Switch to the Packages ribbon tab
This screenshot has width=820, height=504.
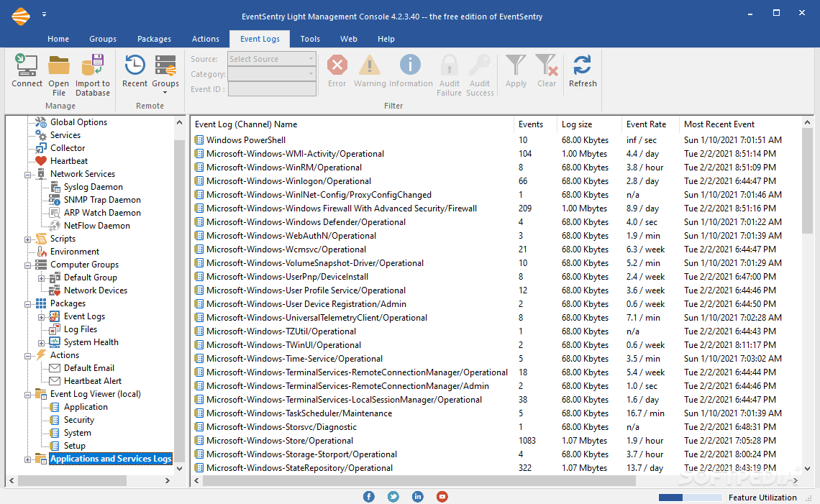click(x=154, y=39)
